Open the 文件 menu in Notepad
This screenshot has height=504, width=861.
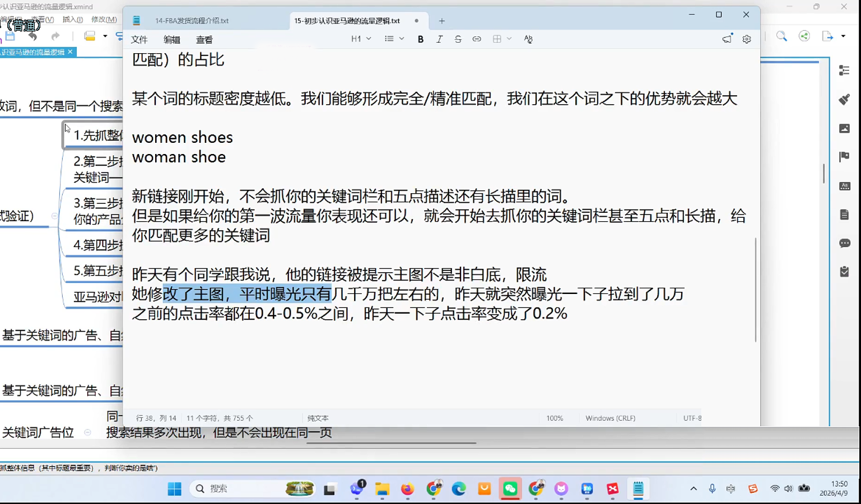tap(139, 40)
